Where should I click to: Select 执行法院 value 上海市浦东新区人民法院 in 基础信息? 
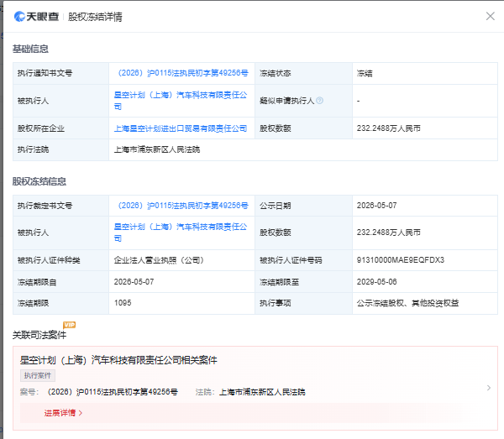157,149
